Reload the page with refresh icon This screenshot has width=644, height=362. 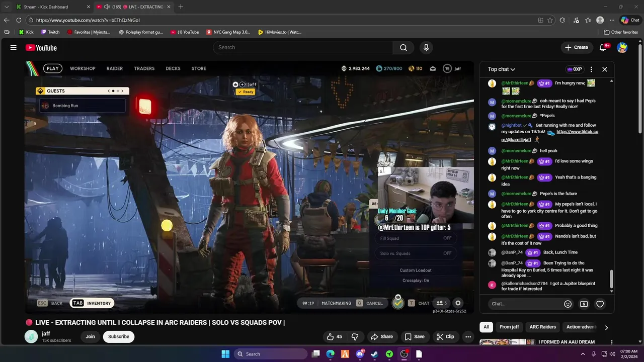[x=19, y=20]
